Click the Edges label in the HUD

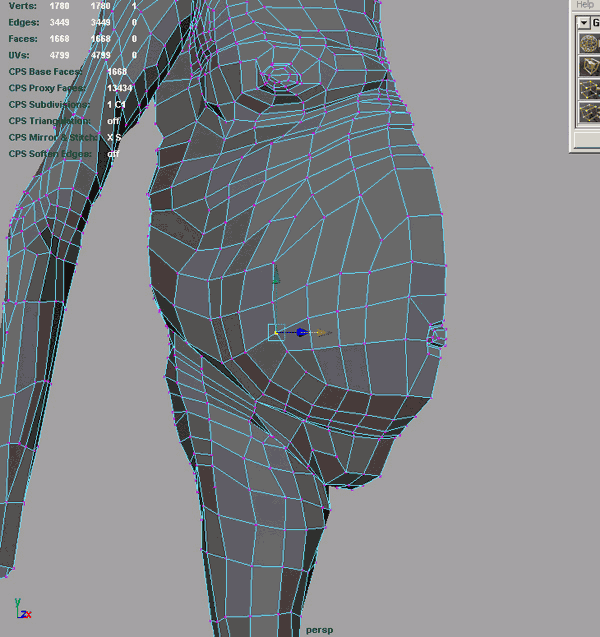[24, 22]
